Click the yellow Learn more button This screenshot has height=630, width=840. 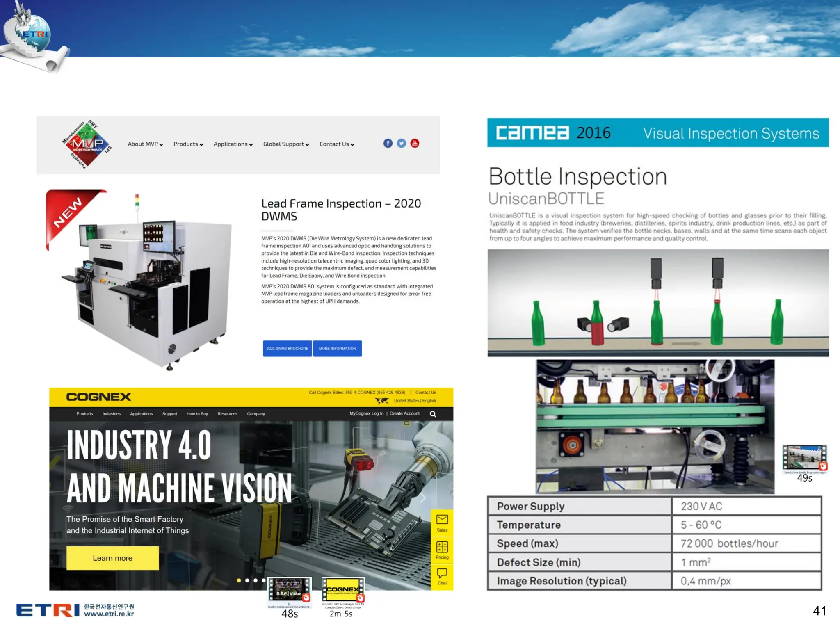tap(112, 558)
